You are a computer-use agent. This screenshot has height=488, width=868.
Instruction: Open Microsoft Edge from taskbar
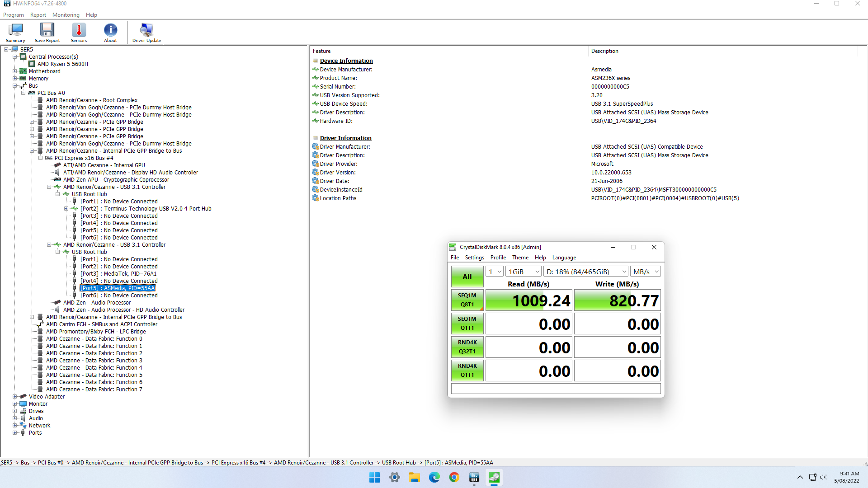[434, 478]
